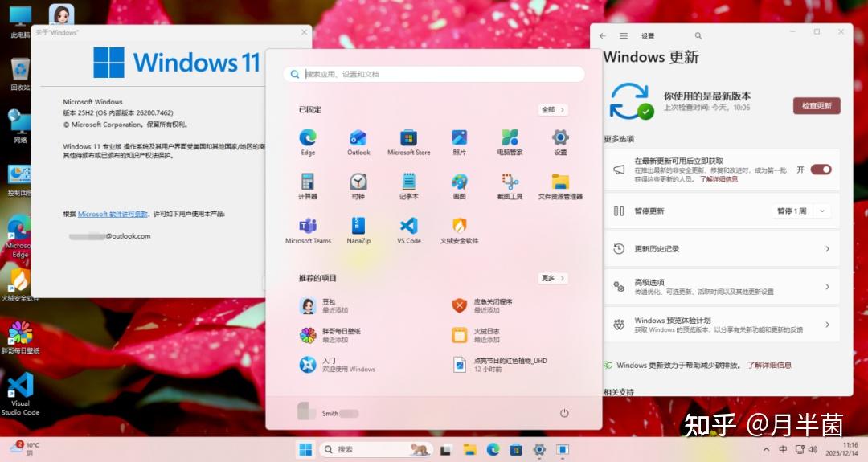Screen dimensions: 868x462
Task: Select 网络 network desktop icon
Action: [20, 126]
